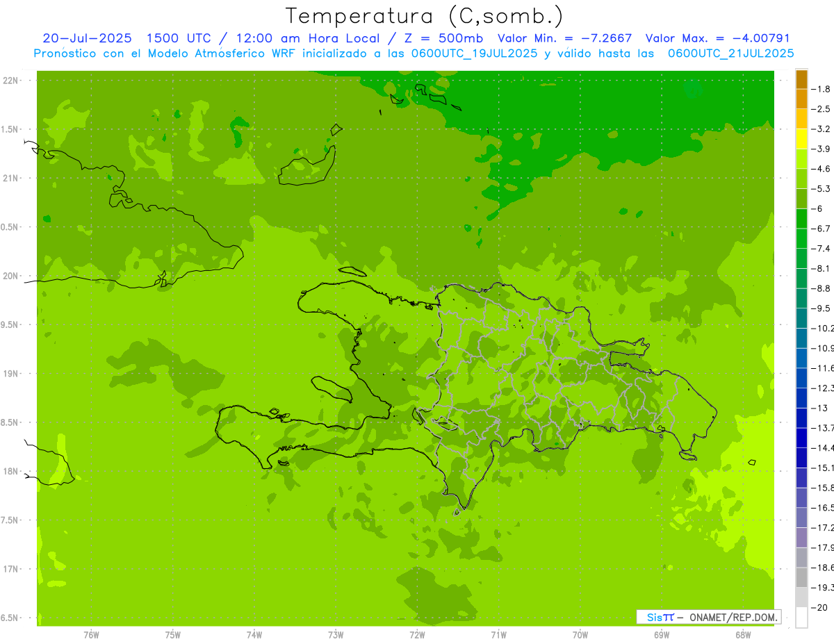
Task: Click the '-2.5' colorbar label
Action: 821,109
